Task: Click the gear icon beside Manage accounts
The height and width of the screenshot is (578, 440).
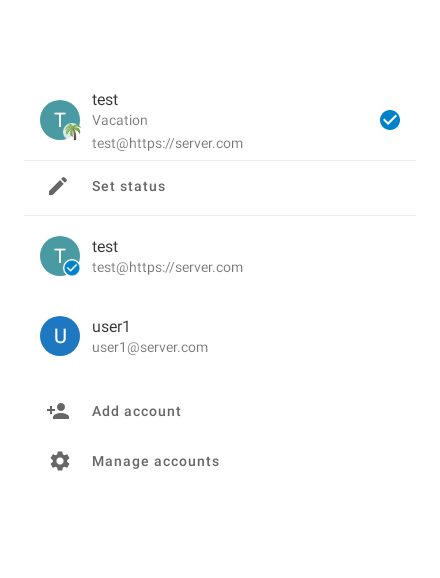Action: click(x=60, y=461)
